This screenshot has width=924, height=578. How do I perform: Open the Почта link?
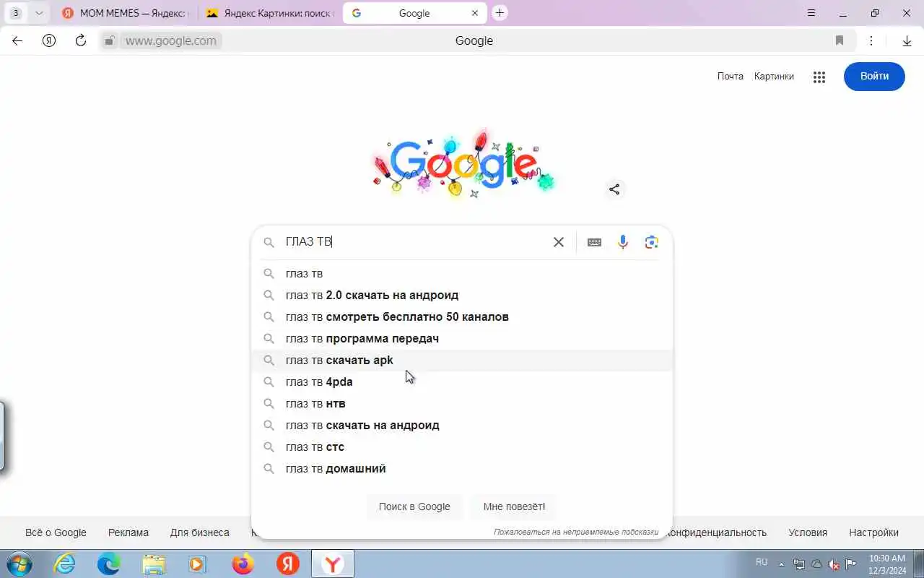tap(730, 76)
